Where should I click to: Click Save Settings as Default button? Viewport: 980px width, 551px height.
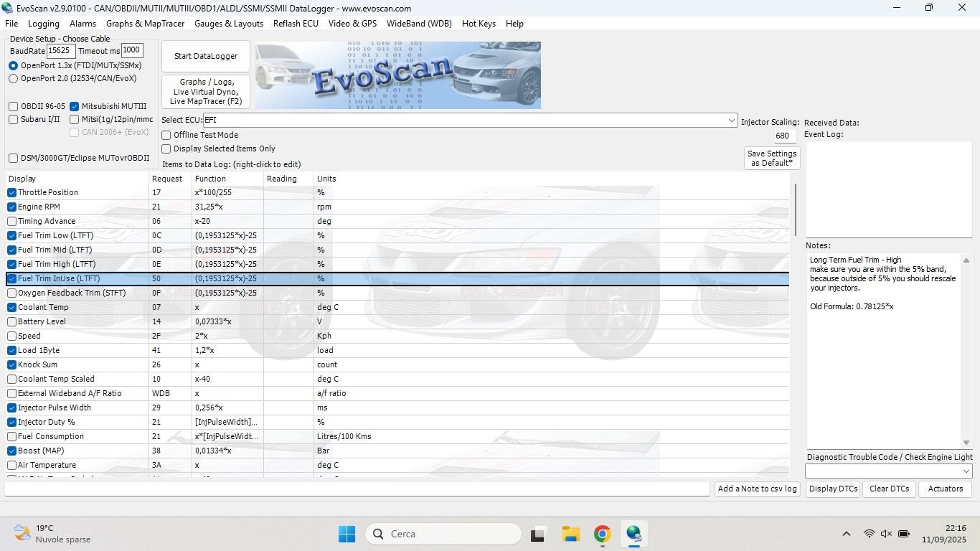point(772,159)
